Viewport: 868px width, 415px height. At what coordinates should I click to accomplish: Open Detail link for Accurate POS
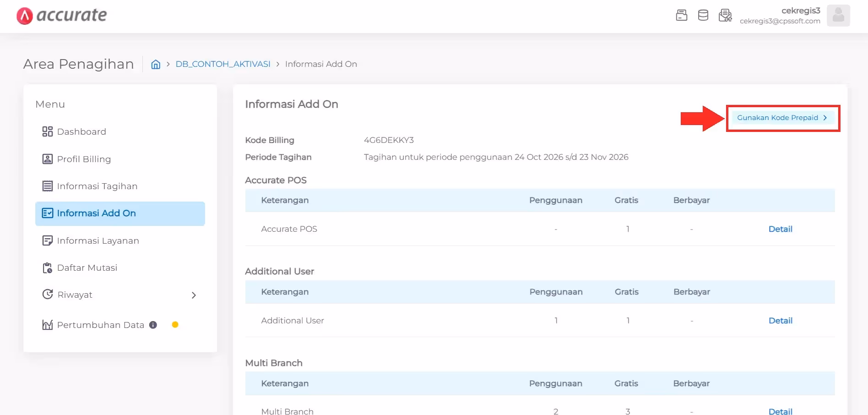click(780, 229)
